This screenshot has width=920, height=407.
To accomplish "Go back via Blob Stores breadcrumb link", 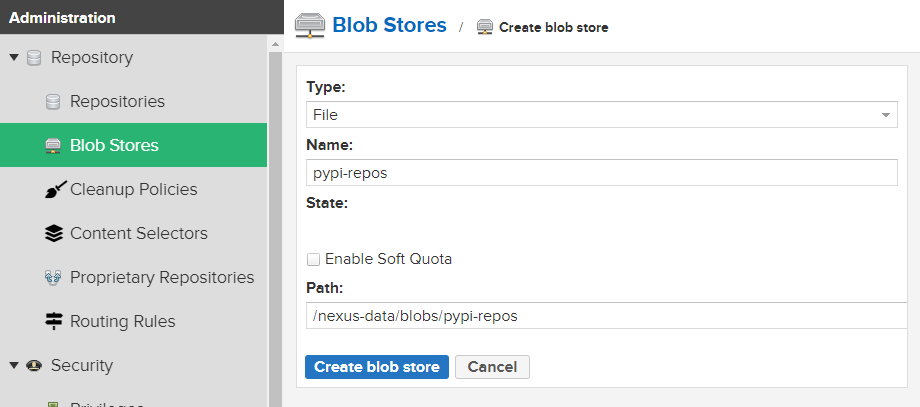I will click(x=389, y=25).
